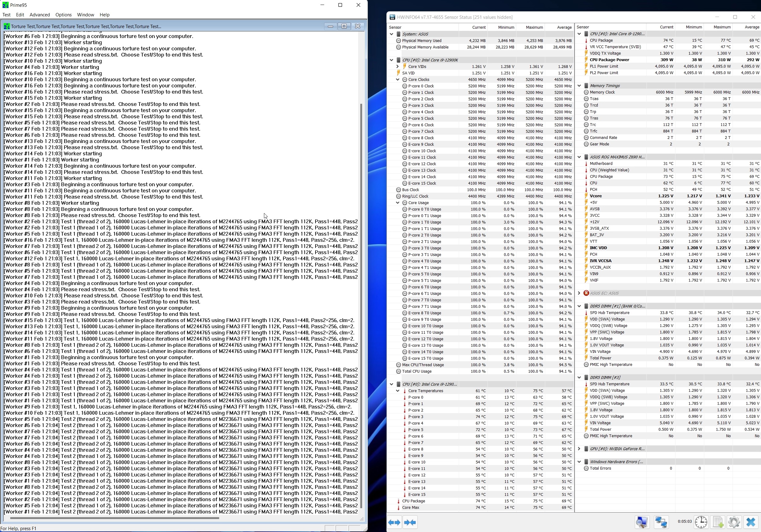Click the shrink columns arrows button in HWiNFO
761x532 pixels.
coord(410,522)
